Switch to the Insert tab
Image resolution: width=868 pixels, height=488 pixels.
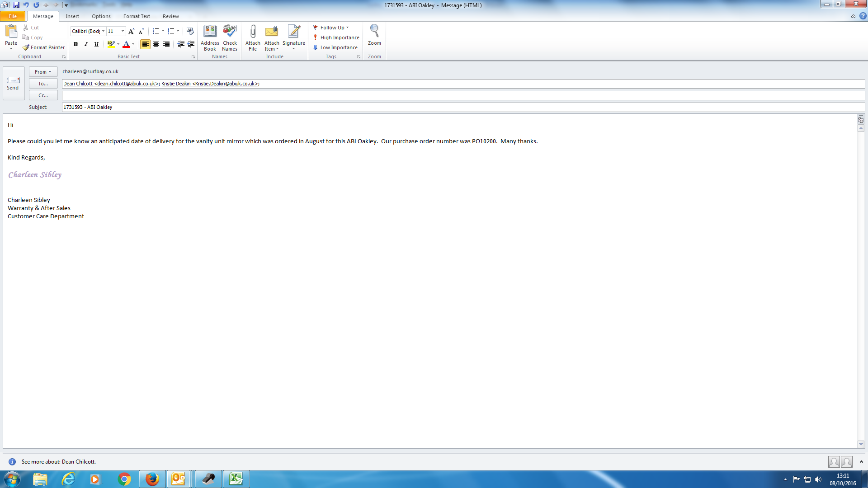[x=72, y=16]
